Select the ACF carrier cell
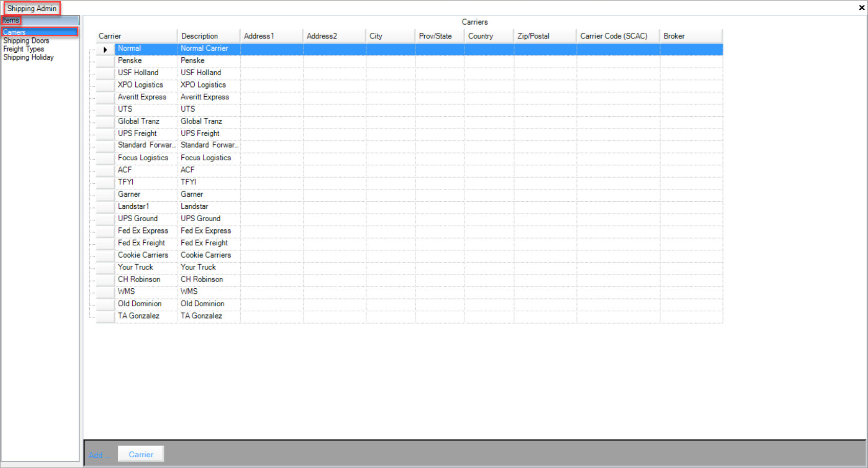This screenshot has width=868, height=468. click(x=146, y=170)
